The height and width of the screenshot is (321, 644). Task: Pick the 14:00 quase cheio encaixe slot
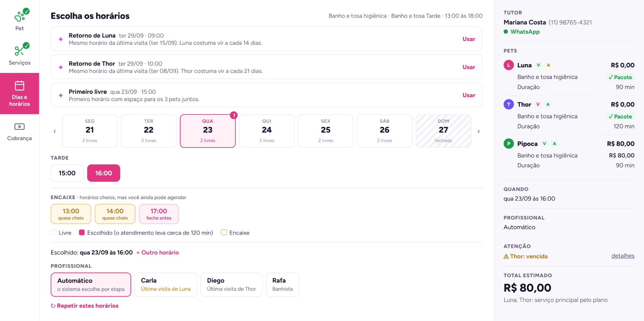(115, 214)
